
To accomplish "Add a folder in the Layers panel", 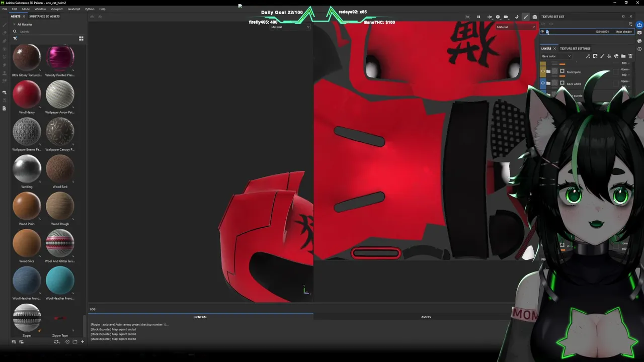I will (623, 56).
